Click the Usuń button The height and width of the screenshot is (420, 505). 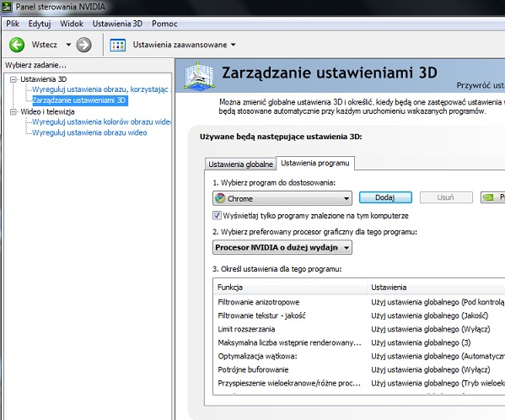pos(446,197)
